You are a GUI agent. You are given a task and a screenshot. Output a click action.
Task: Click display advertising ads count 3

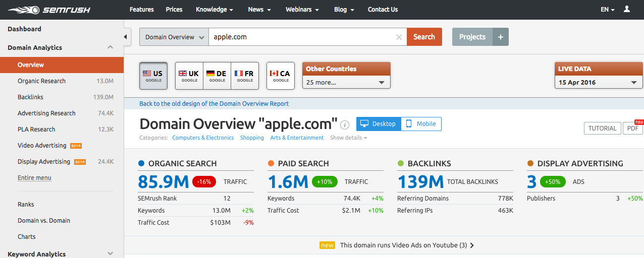tap(531, 181)
